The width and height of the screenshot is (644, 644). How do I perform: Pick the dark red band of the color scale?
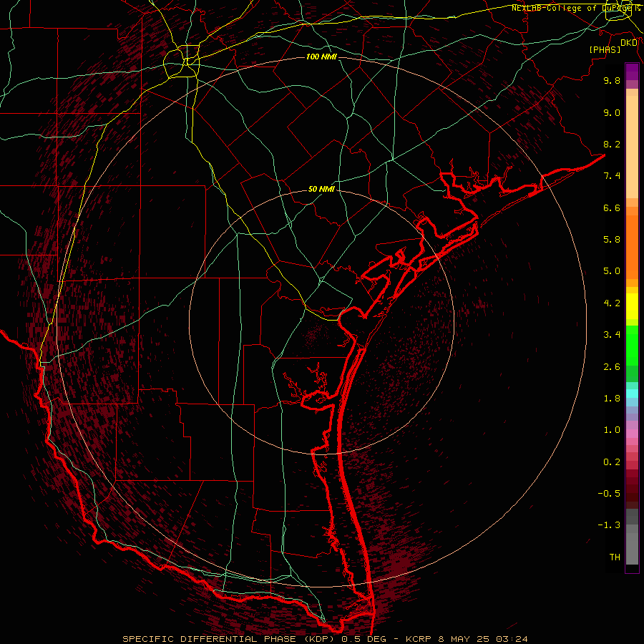pyautogui.click(x=632, y=489)
